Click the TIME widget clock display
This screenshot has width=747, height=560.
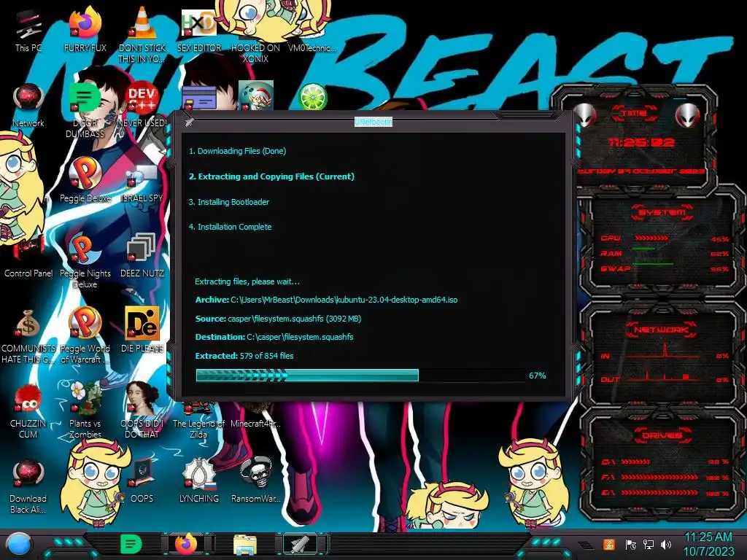click(x=641, y=142)
